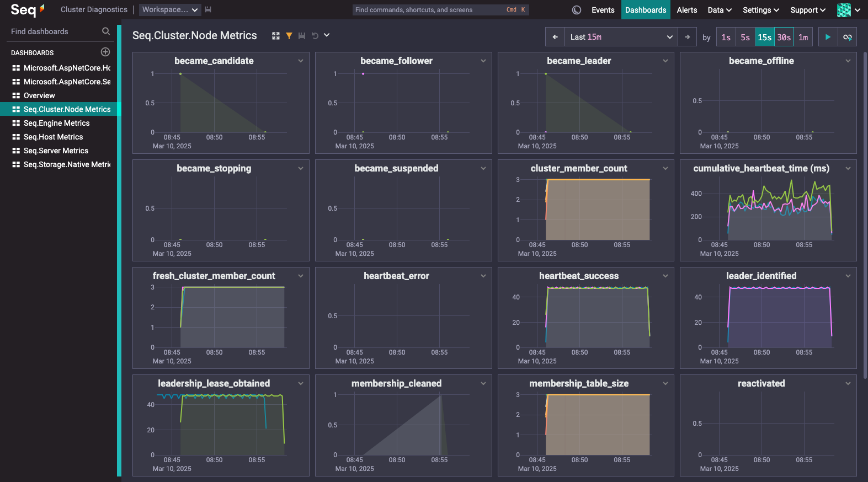The width and height of the screenshot is (868, 482).
Task: Click the orange filter funnel icon
Action: click(x=289, y=35)
